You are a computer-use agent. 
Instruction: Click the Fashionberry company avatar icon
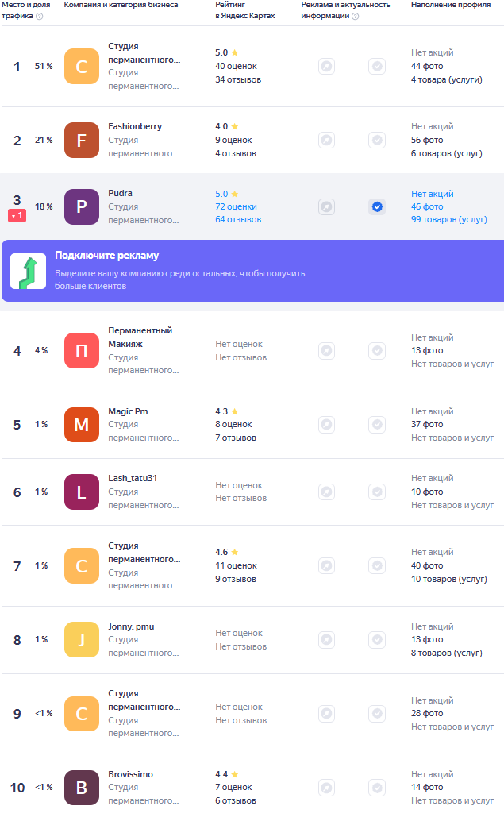tap(82, 140)
